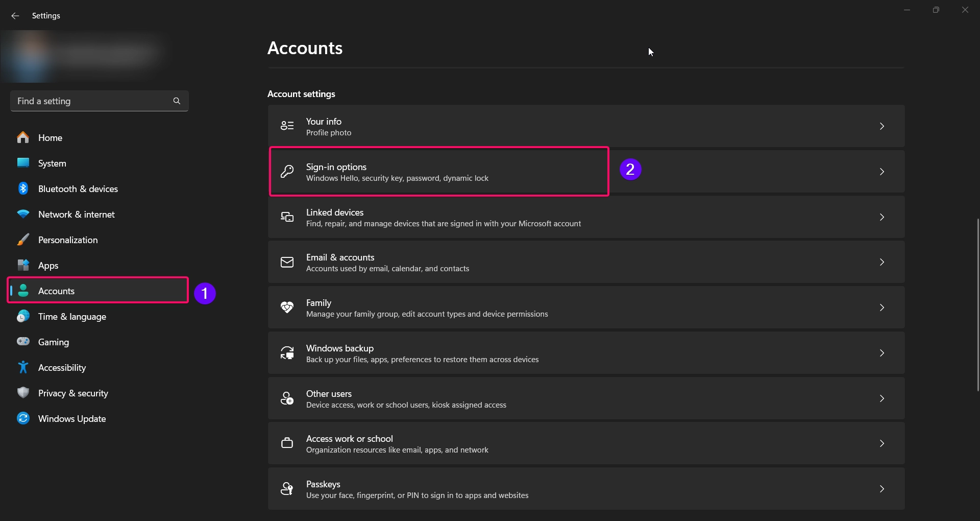This screenshot has width=980, height=521.
Task: Select the Home house icon
Action: [23, 137]
